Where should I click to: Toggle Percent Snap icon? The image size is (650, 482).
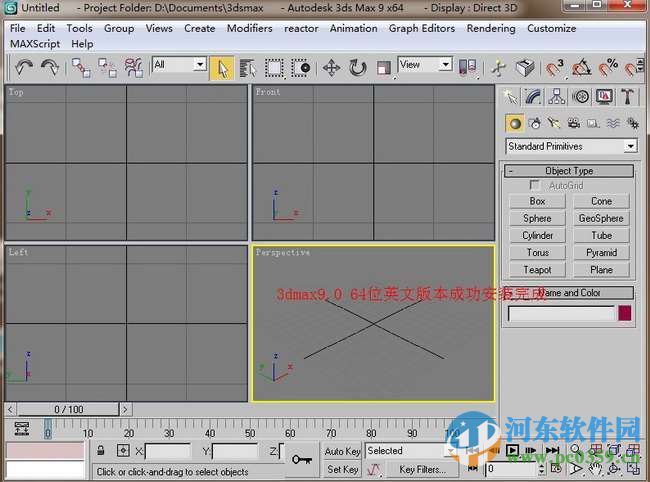[608, 68]
